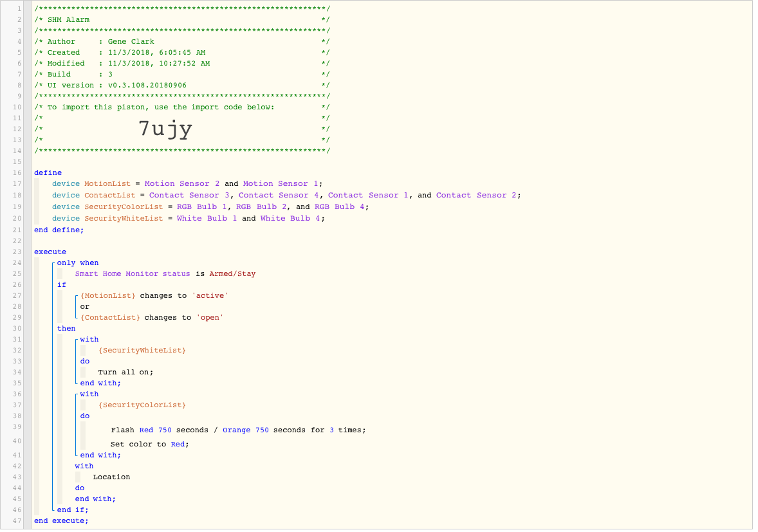Click 'RGB Bulb 1' device
Viewport: 758px width, 532px height.
201,207
